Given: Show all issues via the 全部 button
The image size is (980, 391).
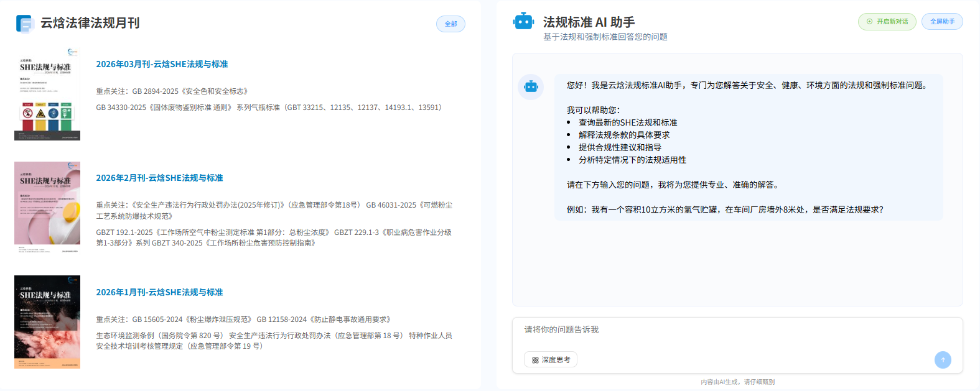Looking at the screenshot, I should [x=450, y=24].
